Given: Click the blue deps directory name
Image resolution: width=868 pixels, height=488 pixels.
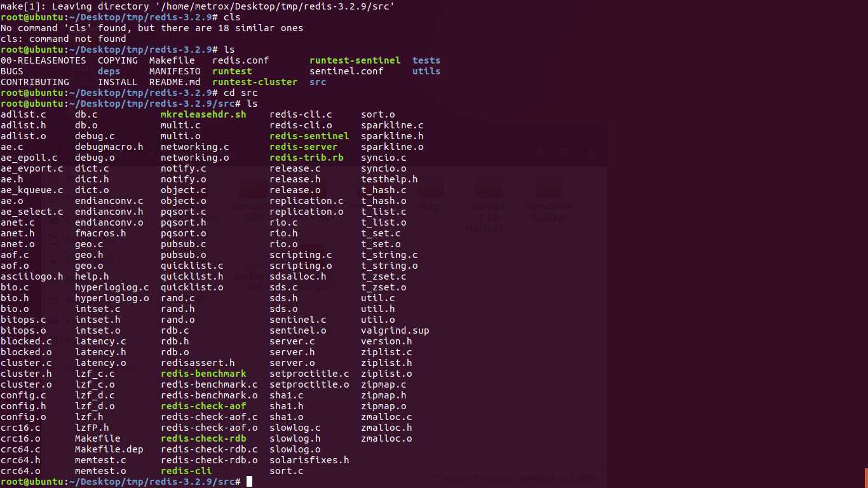Looking at the screenshot, I should point(109,71).
